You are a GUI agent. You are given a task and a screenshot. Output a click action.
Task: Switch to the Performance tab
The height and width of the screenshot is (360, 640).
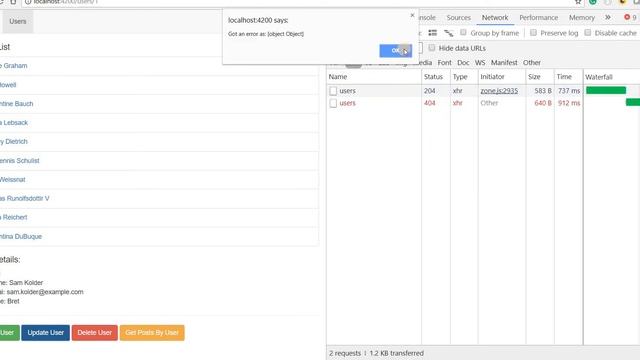pos(538,18)
